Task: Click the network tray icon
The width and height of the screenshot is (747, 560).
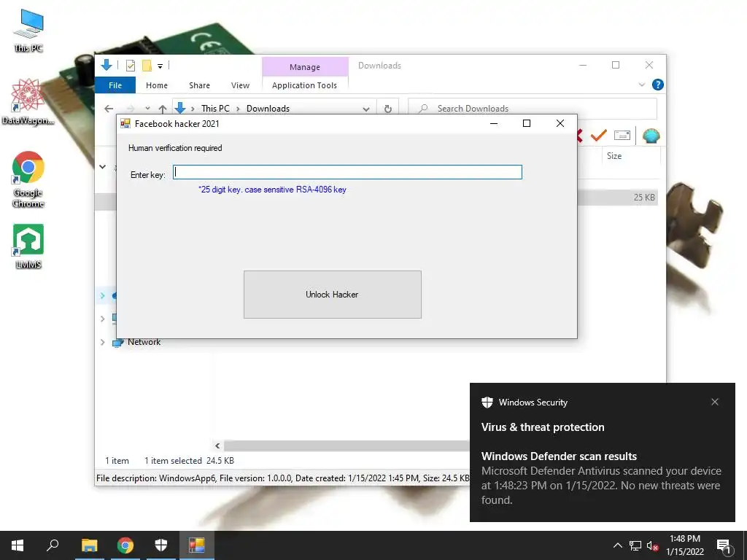Action: (x=635, y=545)
